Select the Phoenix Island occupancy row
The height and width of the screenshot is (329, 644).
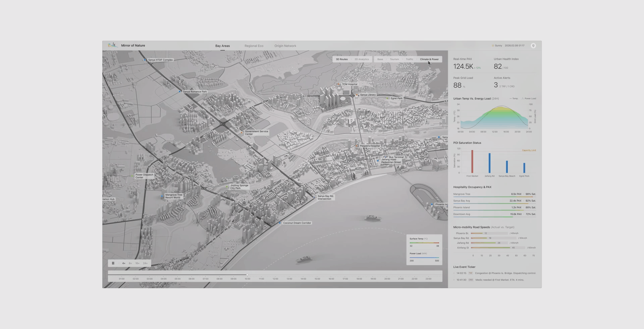[x=495, y=208]
